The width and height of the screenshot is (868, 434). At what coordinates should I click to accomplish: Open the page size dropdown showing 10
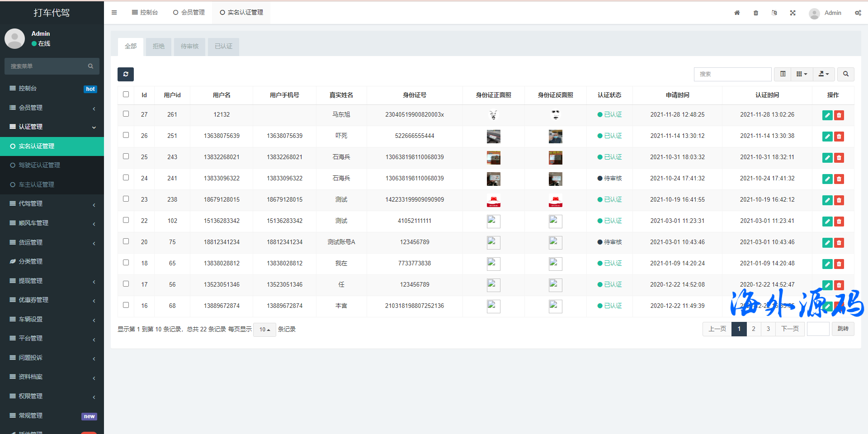pyautogui.click(x=264, y=330)
